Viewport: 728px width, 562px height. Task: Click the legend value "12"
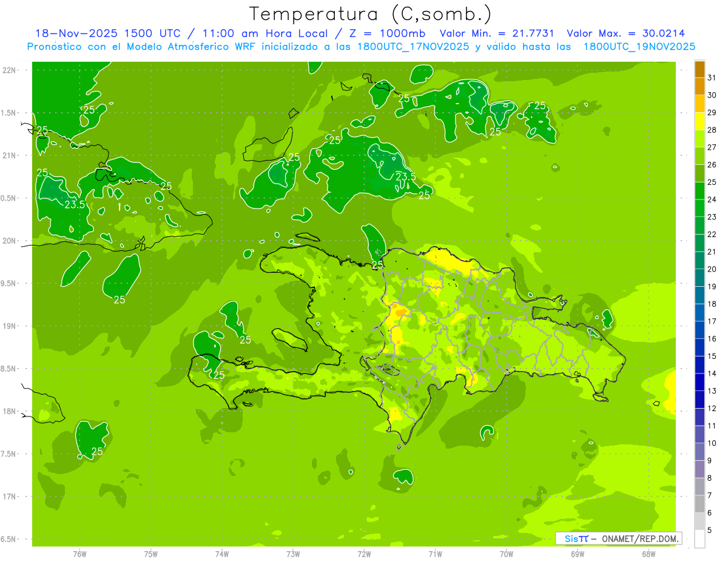(712, 409)
